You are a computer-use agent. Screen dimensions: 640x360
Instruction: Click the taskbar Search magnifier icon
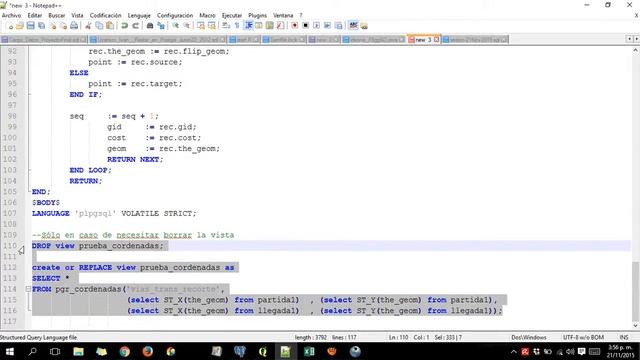click(x=32, y=351)
